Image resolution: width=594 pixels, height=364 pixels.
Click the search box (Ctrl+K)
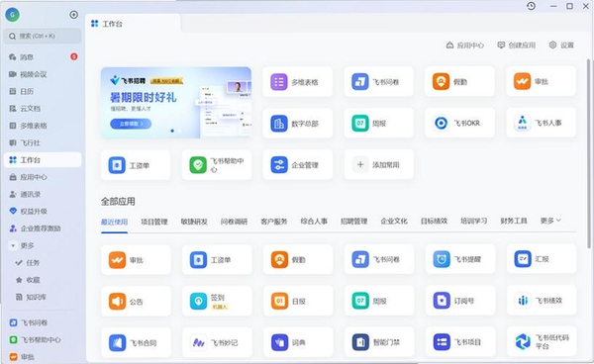click(x=43, y=36)
